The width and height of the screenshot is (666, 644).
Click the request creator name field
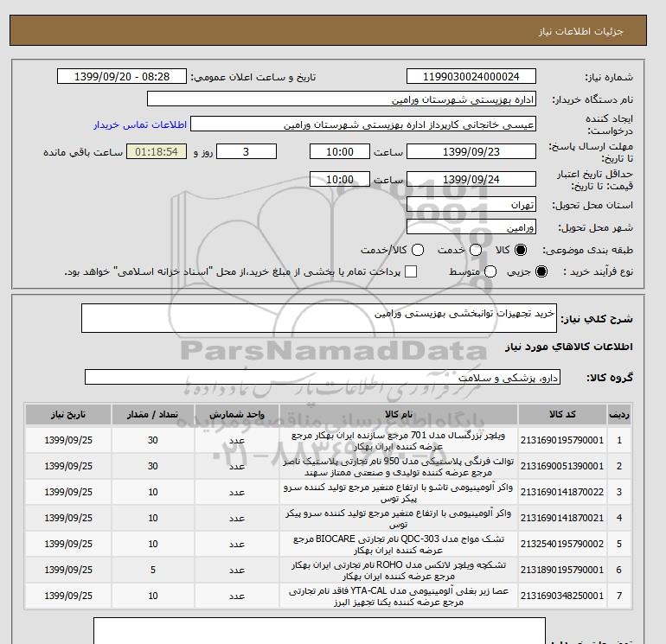click(x=363, y=124)
